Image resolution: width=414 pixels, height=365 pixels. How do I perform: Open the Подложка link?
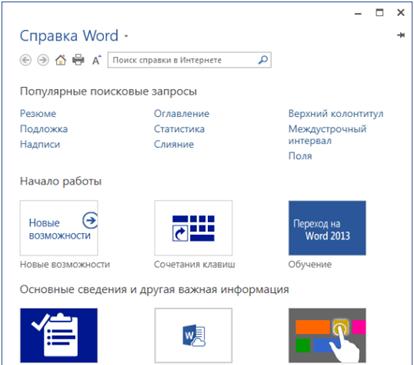pos(44,129)
